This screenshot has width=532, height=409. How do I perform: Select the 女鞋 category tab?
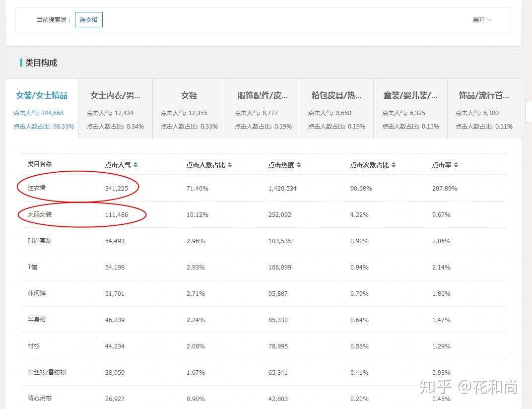point(189,95)
